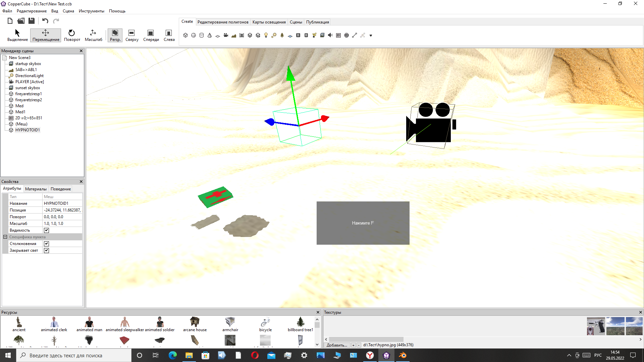The image size is (644, 362).
Task: Select DirectionalLight in scene manager tree
Action: click(29, 76)
